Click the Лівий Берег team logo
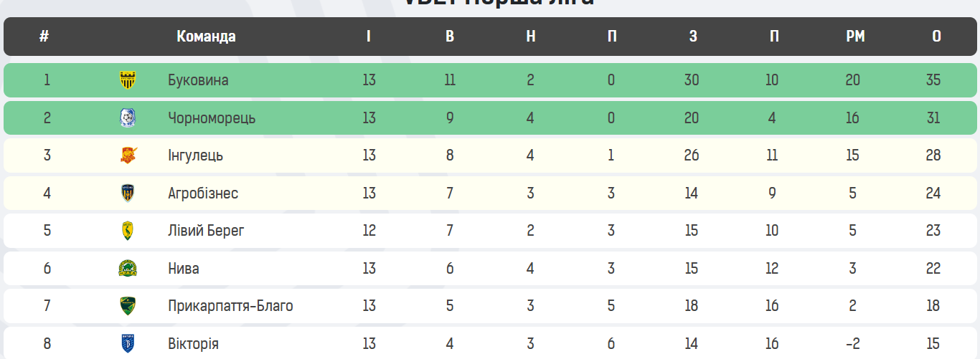 tap(128, 231)
